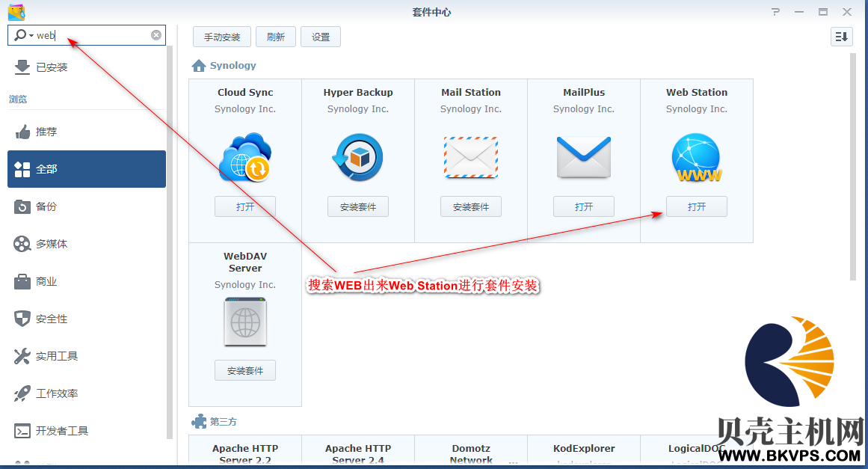Click the Hyper Backup package title

358,93
